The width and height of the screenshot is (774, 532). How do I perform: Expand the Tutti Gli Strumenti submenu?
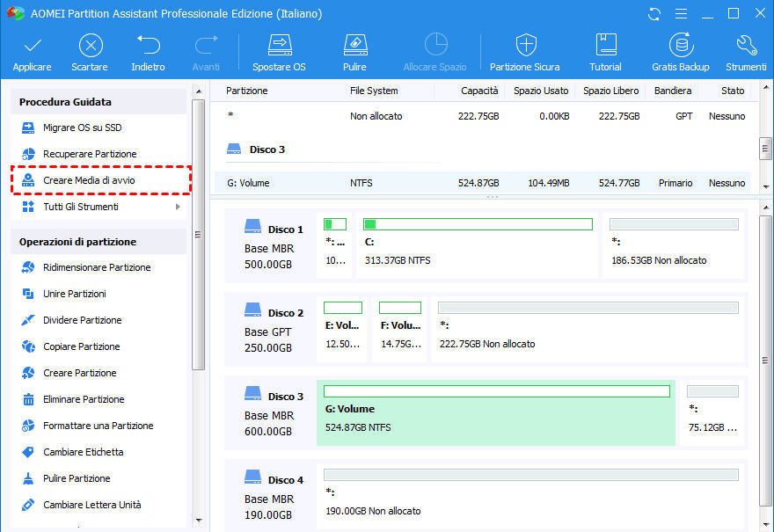(178, 207)
